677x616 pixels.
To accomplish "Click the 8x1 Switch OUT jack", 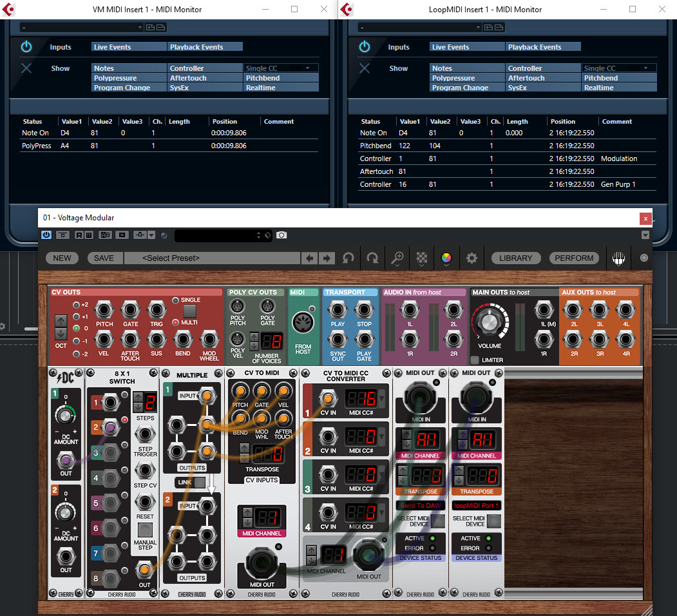I will [145, 570].
